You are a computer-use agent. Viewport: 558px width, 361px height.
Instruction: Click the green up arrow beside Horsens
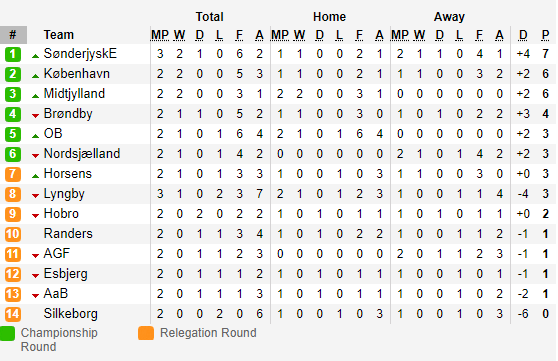[35, 176]
